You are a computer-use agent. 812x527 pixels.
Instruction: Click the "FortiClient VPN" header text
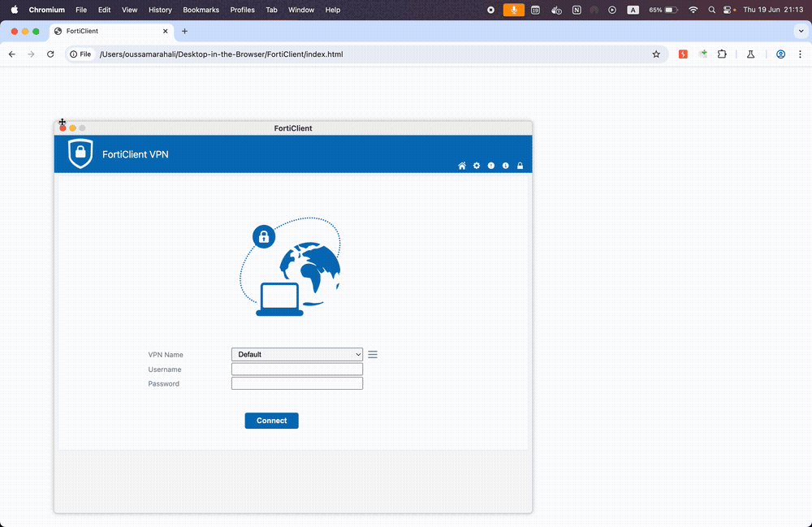pos(135,154)
